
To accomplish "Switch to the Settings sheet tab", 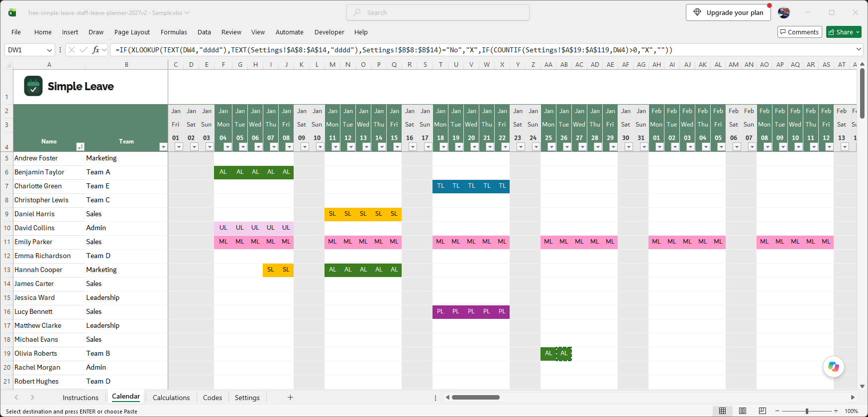I will point(247,398).
